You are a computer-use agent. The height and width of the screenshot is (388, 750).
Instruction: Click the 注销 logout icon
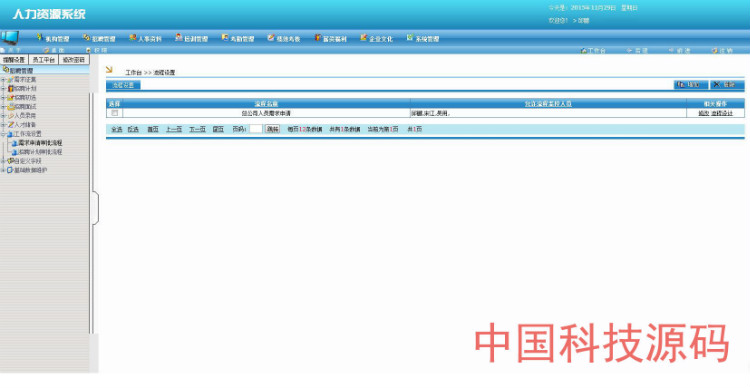coord(715,50)
